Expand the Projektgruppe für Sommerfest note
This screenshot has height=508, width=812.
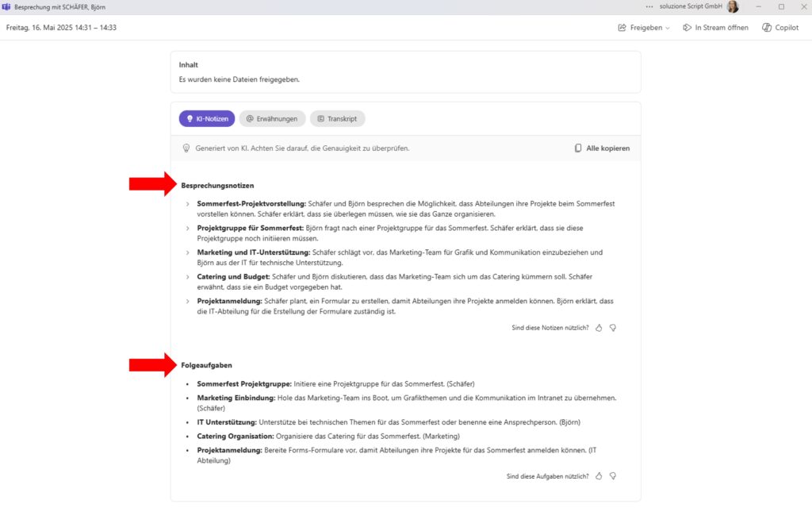(188, 229)
